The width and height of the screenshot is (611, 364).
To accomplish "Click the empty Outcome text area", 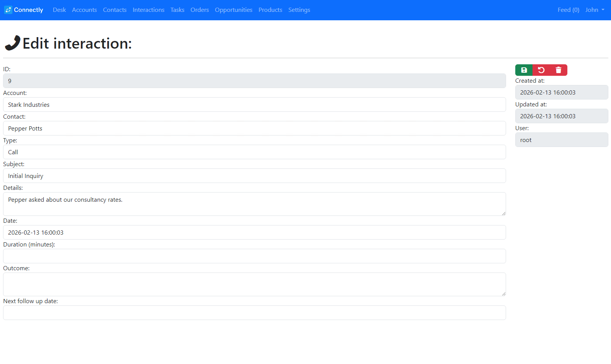I will tap(254, 284).
